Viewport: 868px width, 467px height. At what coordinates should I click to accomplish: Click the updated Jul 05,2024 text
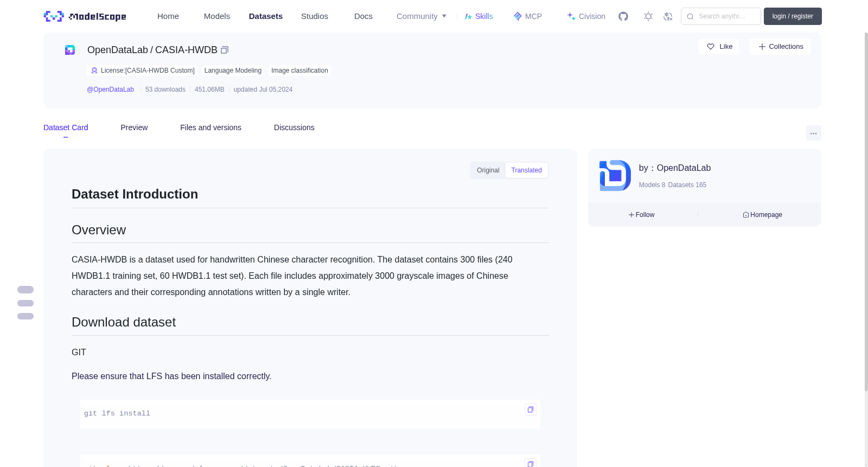click(x=263, y=89)
